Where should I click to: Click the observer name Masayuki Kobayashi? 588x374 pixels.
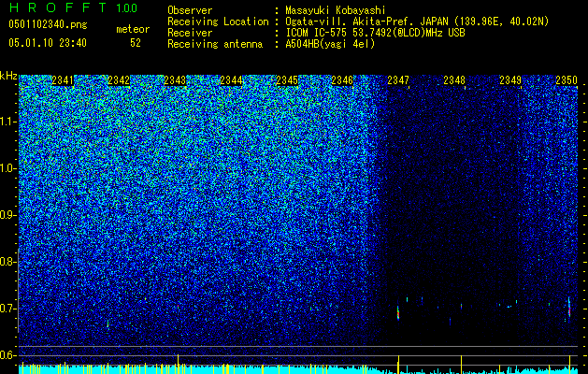[x=336, y=10]
